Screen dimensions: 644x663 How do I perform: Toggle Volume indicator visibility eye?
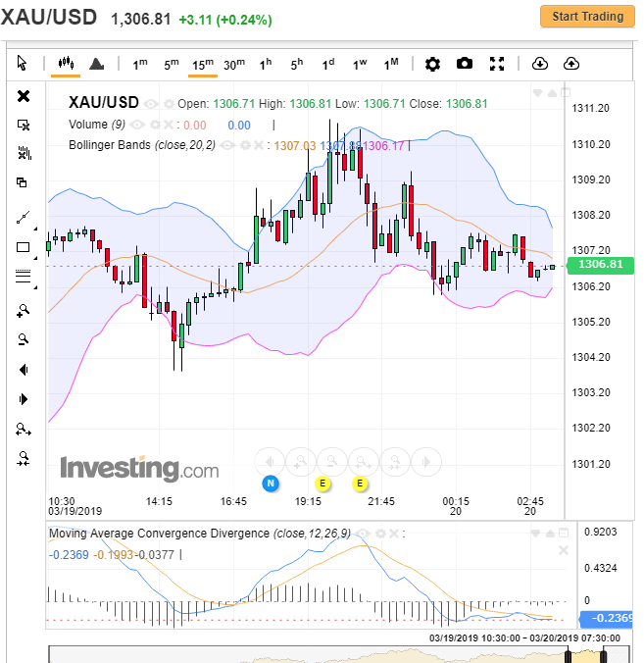pyautogui.click(x=137, y=125)
